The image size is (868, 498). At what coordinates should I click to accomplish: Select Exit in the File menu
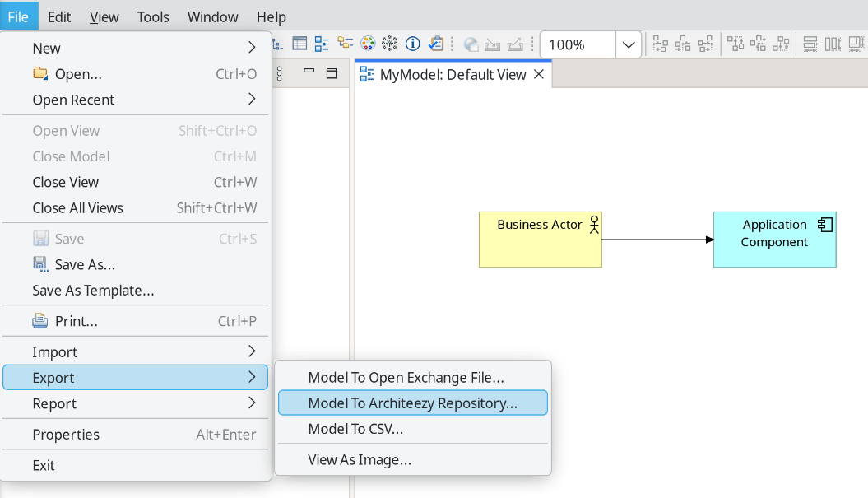click(136, 465)
